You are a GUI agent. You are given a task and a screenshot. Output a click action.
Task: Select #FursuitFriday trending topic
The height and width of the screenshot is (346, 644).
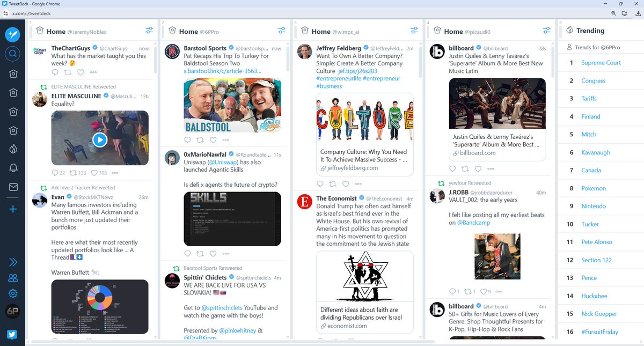pyautogui.click(x=599, y=332)
